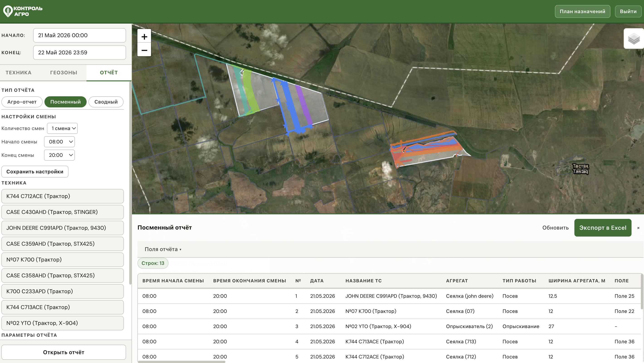Click the Дата column header
The image size is (644, 363).
[x=317, y=281]
